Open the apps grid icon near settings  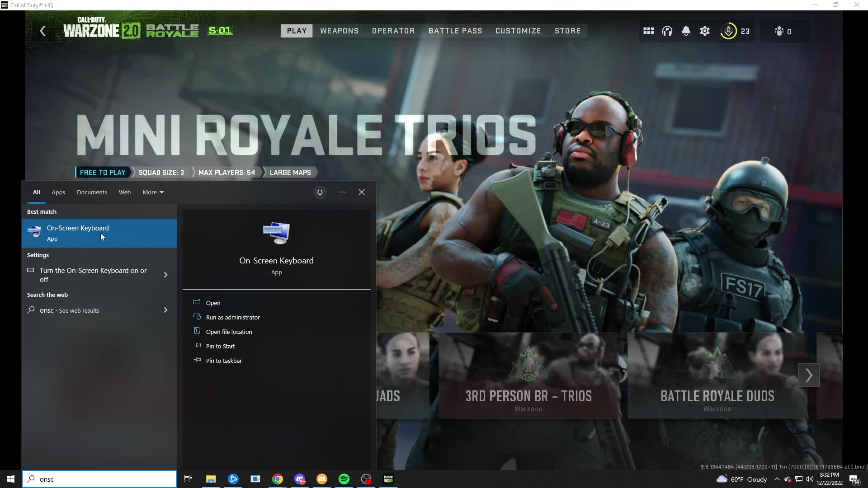coord(648,31)
